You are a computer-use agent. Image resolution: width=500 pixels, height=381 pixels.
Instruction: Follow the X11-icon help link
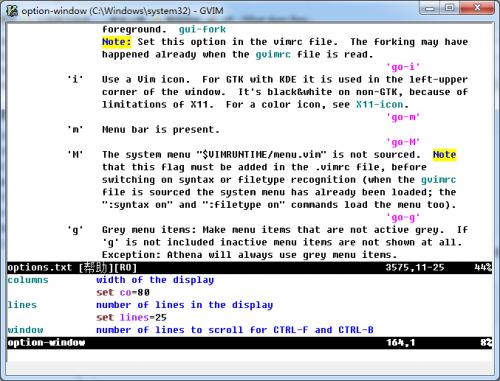click(379, 104)
